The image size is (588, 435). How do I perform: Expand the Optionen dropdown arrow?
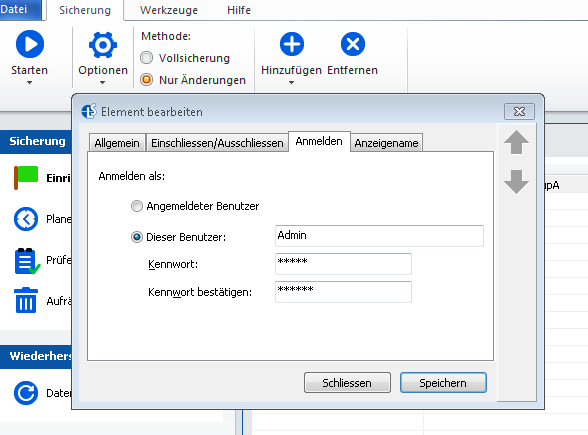point(102,82)
